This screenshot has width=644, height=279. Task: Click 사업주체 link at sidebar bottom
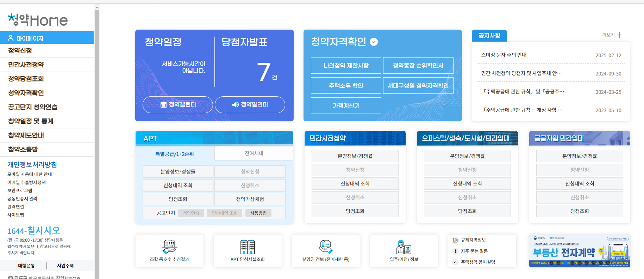[x=65, y=266]
